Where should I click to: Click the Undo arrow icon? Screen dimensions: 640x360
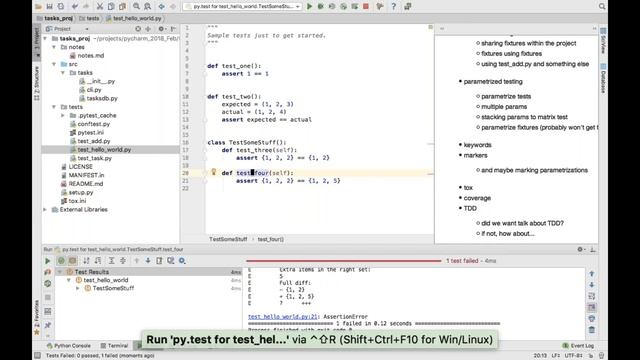coord(75,7)
